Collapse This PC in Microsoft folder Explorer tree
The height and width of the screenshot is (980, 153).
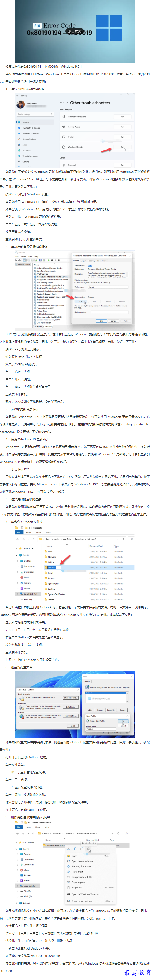click(16, 555)
